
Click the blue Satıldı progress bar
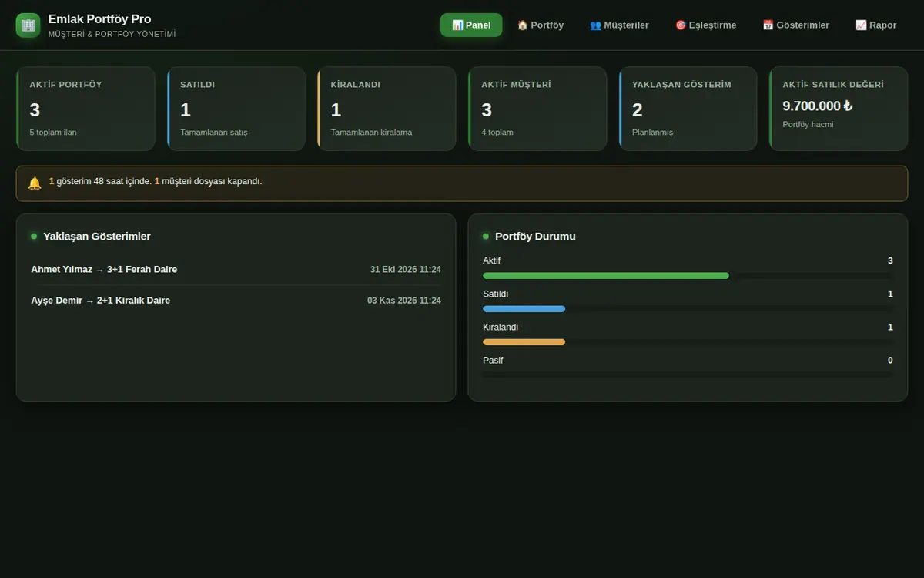coord(524,308)
